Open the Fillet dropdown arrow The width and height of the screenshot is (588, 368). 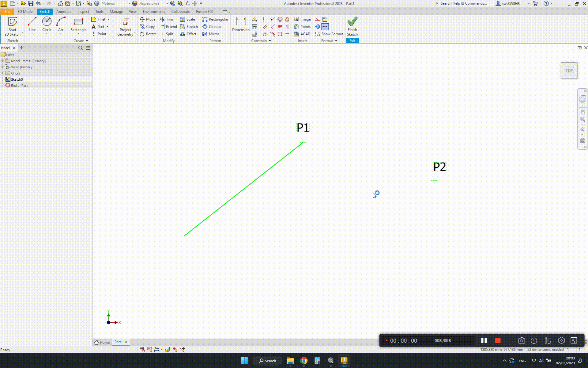[x=108, y=19]
